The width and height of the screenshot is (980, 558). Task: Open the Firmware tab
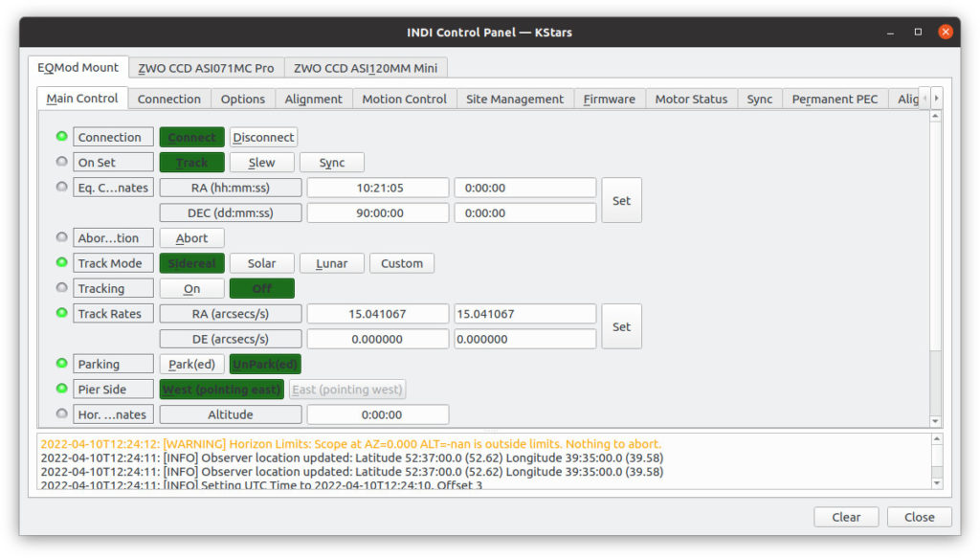610,99
